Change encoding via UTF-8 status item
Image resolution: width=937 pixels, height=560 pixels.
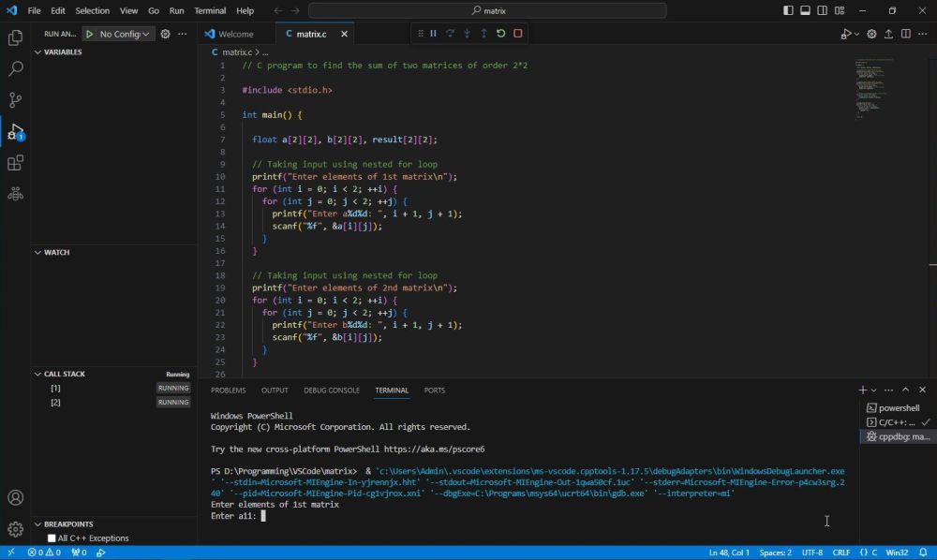click(812, 553)
